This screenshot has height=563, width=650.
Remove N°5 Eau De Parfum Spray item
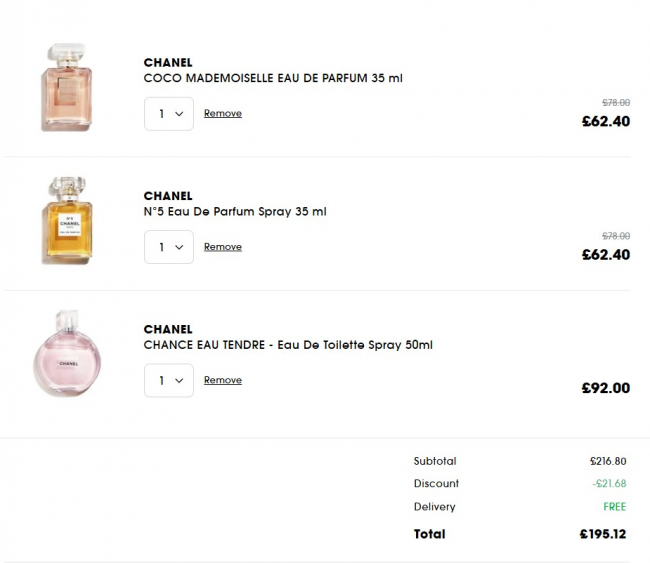(223, 247)
